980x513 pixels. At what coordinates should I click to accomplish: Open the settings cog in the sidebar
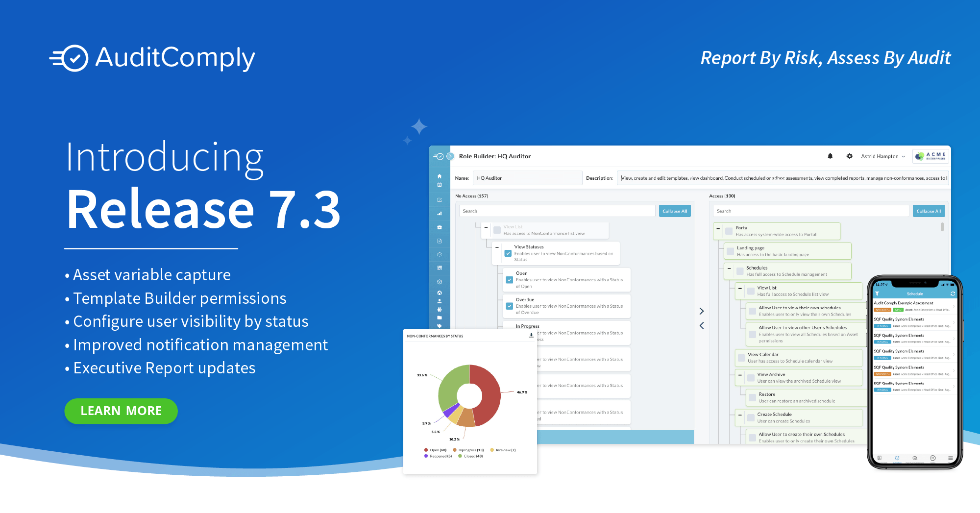(440, 282)
